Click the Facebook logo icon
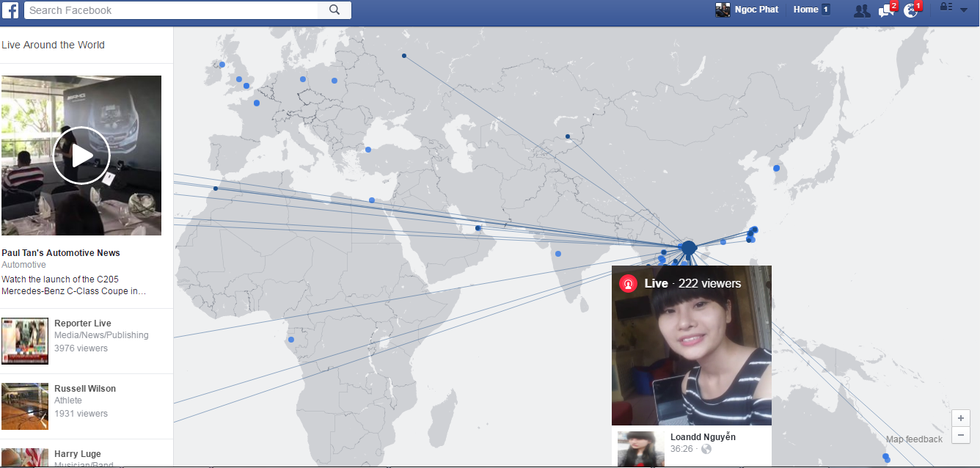 pyautogui.click(x=10, y=10)
